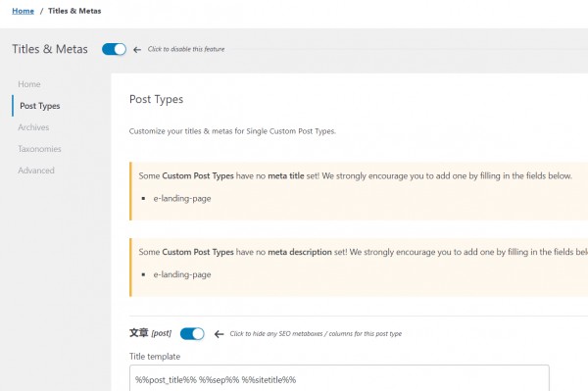
Task: Click the 文章 [post] heading
Action: coord(150,333)
